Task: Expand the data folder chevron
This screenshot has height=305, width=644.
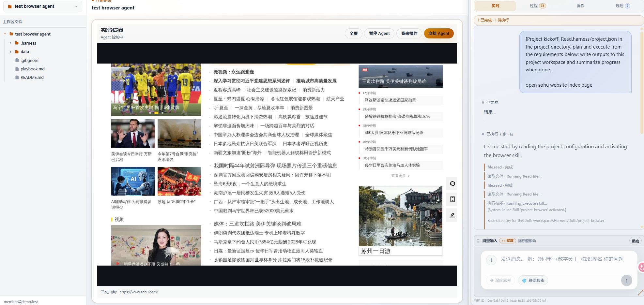Action: tap(10, 51)
